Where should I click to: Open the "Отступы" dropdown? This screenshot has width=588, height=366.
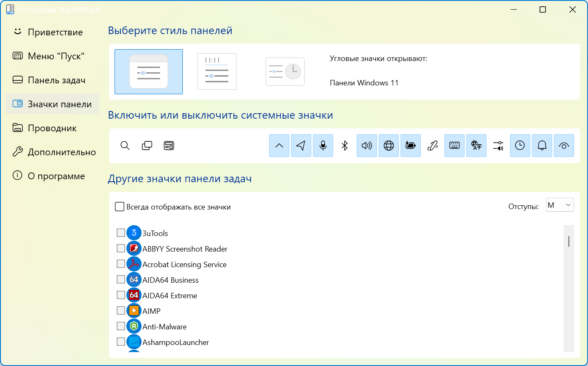click(x=559, y=205)
